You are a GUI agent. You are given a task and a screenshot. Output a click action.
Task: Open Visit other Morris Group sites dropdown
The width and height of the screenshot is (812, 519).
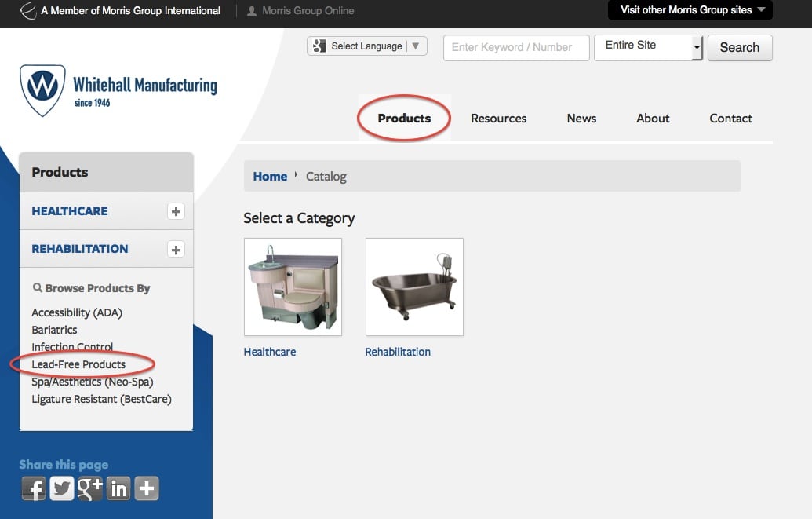point(690,10)
